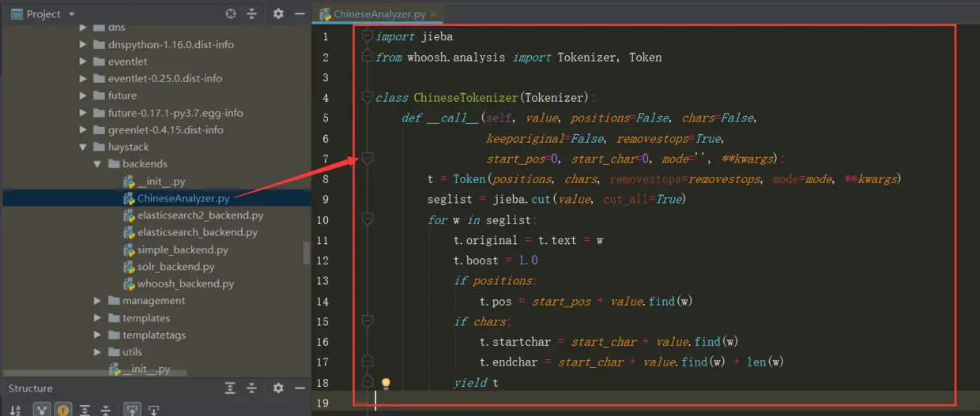Fold the for loop at line 10 marker
This screenshot has width=980, height=416.
[x=367, y=219]
